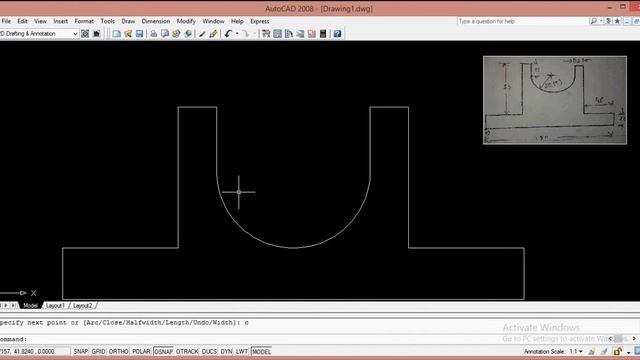The height and width of the screenshot is (360, 640).
Task: Open the File menu
Action: (x=6, y=21)
